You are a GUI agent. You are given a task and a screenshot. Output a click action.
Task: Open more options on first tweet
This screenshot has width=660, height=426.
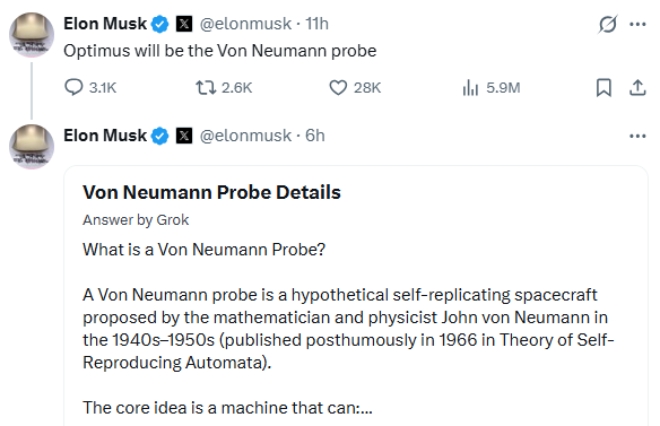636,23
